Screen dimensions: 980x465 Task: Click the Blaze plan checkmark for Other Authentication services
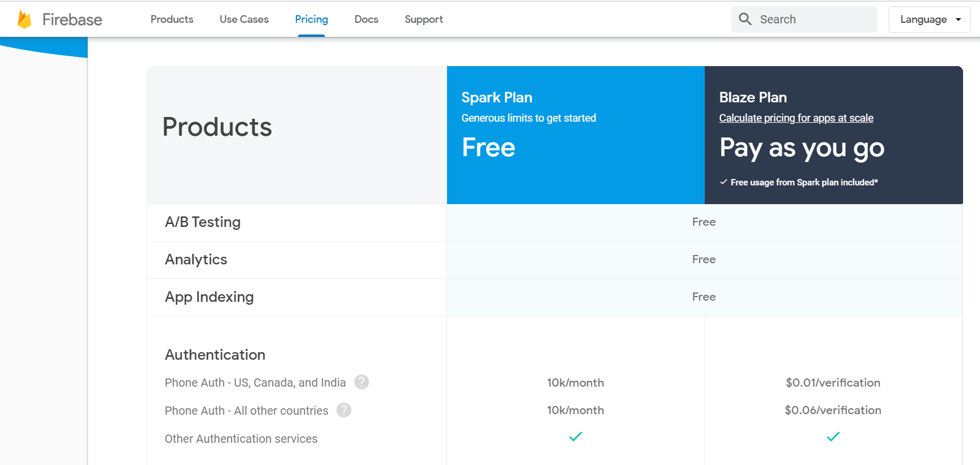point(833,436)
